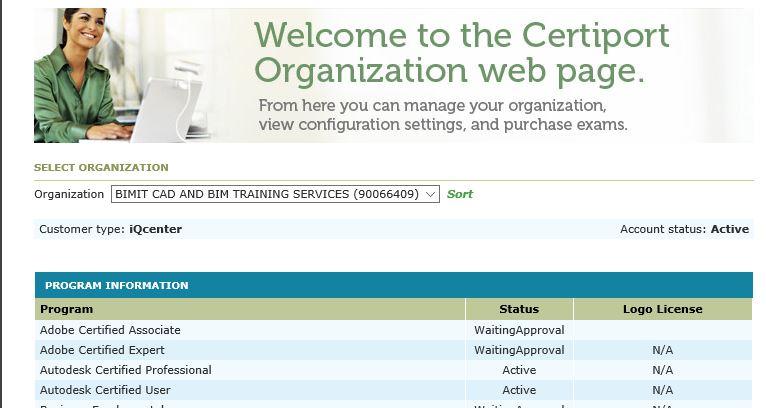Select the Autodesk Certified Professional program cell
Viewport: 766px width, 408px height.
[250, 370]
